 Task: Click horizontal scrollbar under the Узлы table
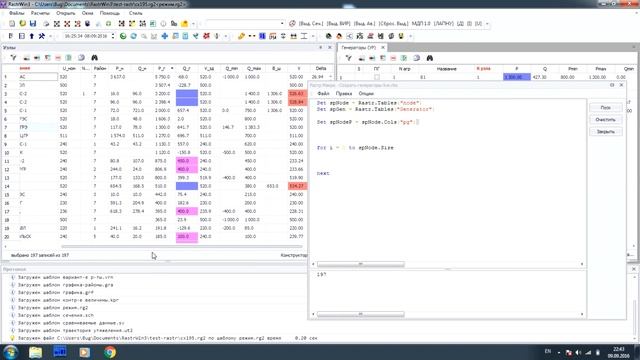click(x=182, y=247)
